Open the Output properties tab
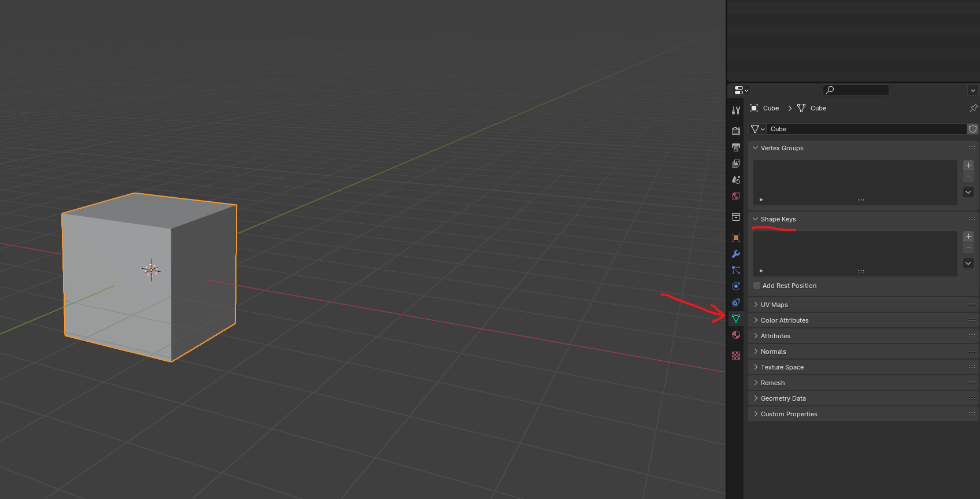Image resolution: width=980 pixels, height=499 pixels. coord(736,147)
